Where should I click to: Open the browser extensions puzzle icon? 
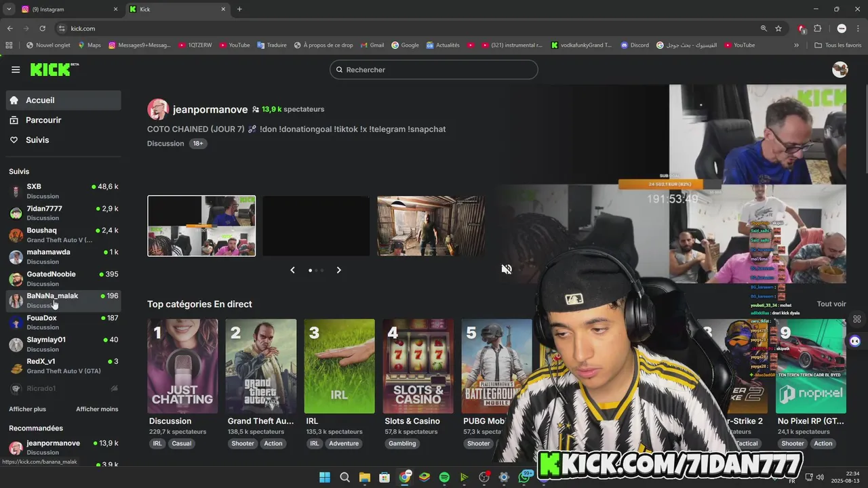817,28
